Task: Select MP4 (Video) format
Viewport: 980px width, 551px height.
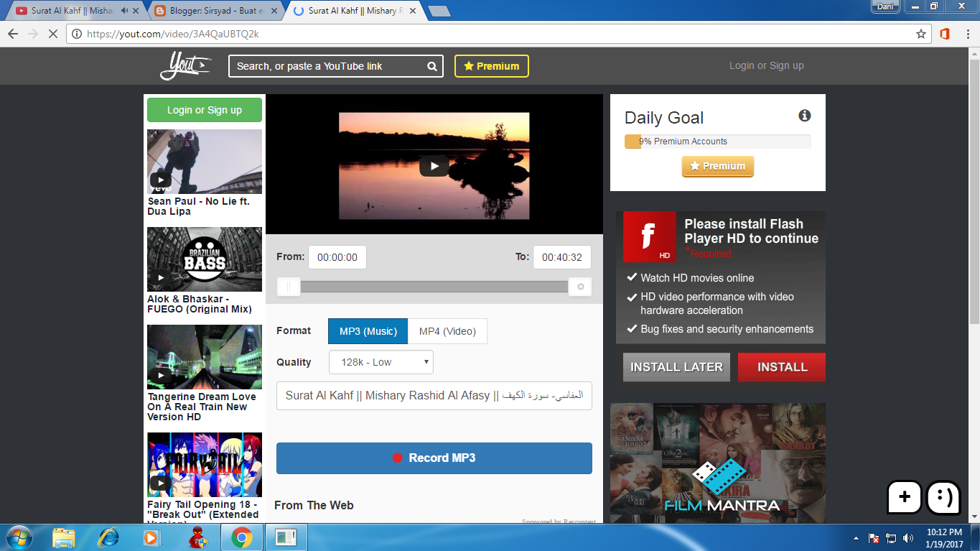Action: click(x=447, y=331)
